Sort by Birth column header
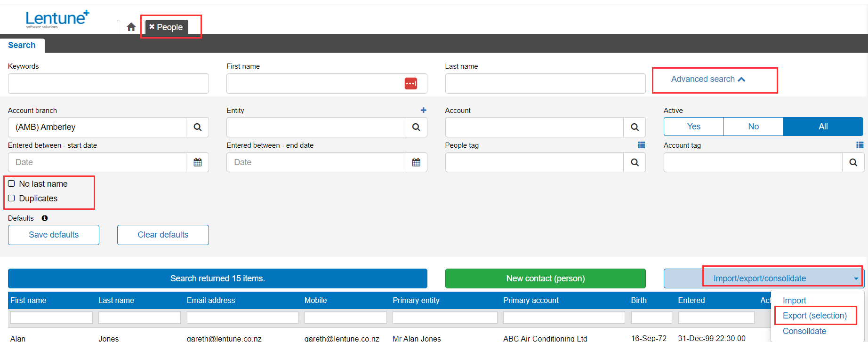This screenshot has height=342, width=868. click(639, 300)
